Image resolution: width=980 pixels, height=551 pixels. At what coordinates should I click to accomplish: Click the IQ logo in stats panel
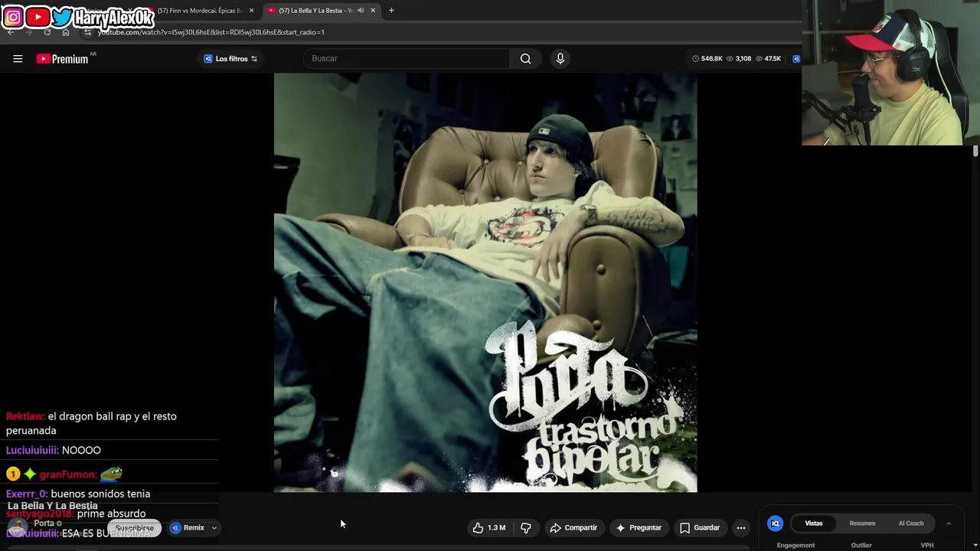776,523
